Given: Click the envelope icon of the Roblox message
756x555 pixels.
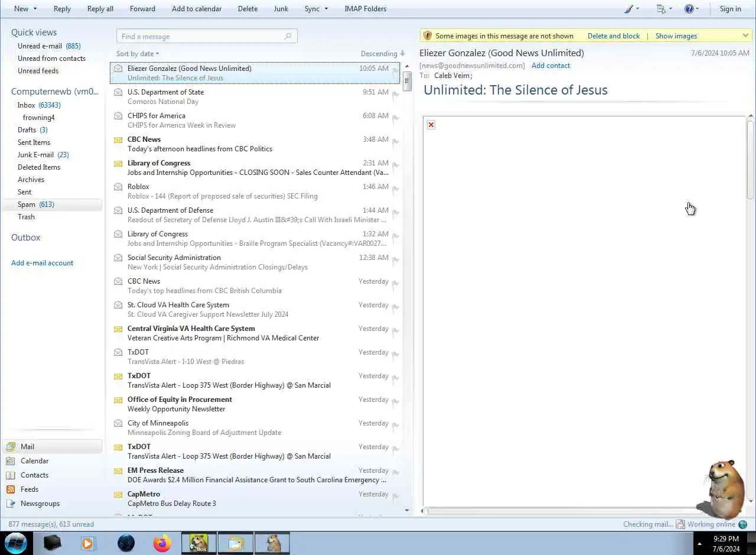Looking at the screenshot, I should tap(118, 187).
